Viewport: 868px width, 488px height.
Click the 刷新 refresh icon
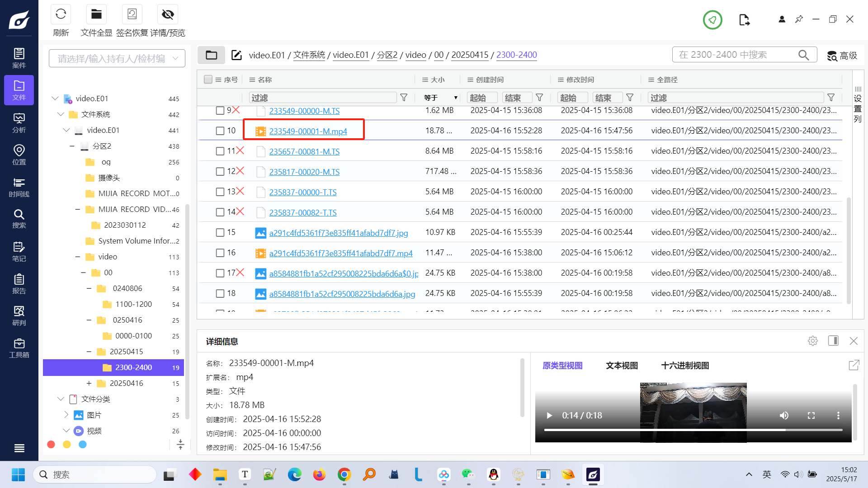(x=61, y=14)
